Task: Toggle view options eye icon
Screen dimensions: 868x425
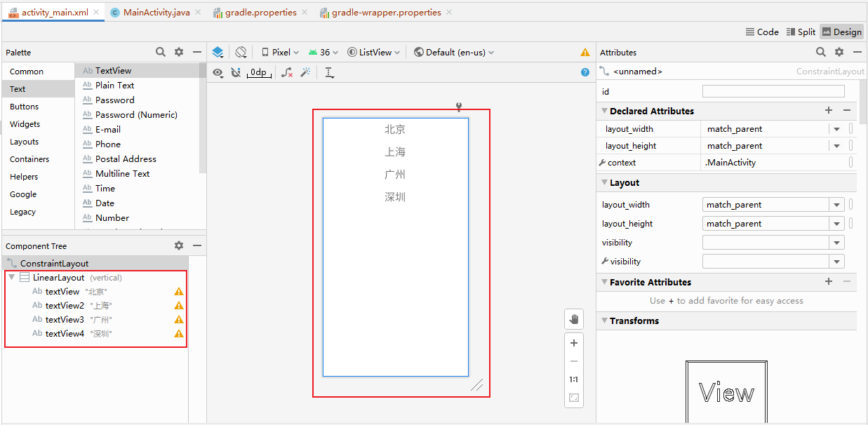Action: tap(218, 72)
